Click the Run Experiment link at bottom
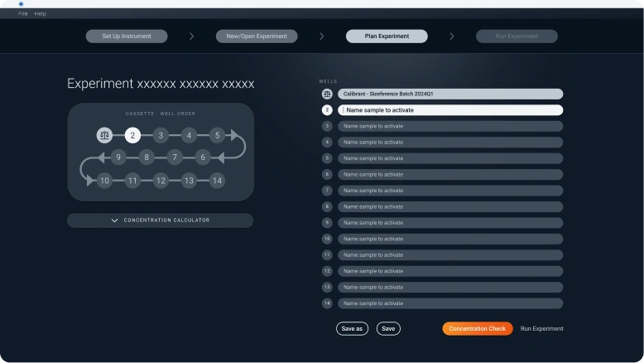This screenshot has width=644, height=363. coord(541,329)
